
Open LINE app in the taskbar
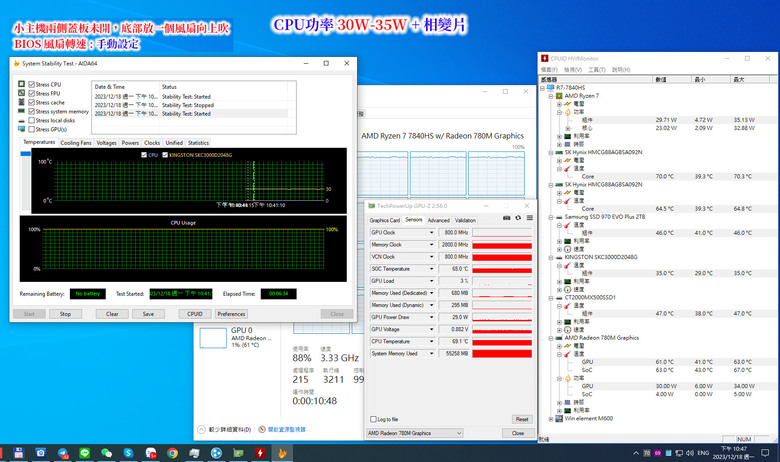83,452
